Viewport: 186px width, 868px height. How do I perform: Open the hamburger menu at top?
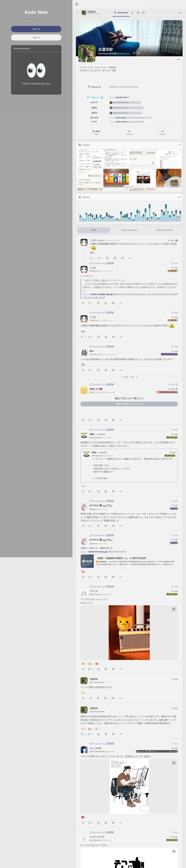(x=77, y=4)
